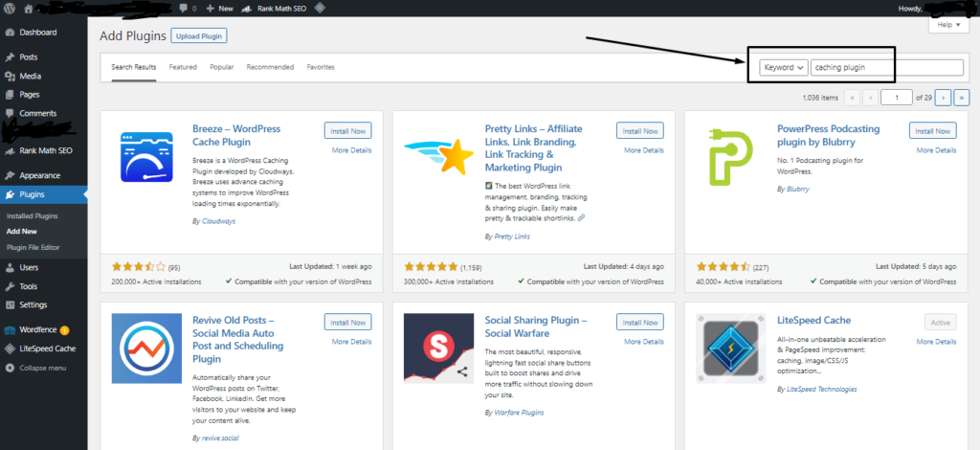This screenshot has width=980, height=450.
Task: View More Details for Social Warfare
Action: coord(644,342)
